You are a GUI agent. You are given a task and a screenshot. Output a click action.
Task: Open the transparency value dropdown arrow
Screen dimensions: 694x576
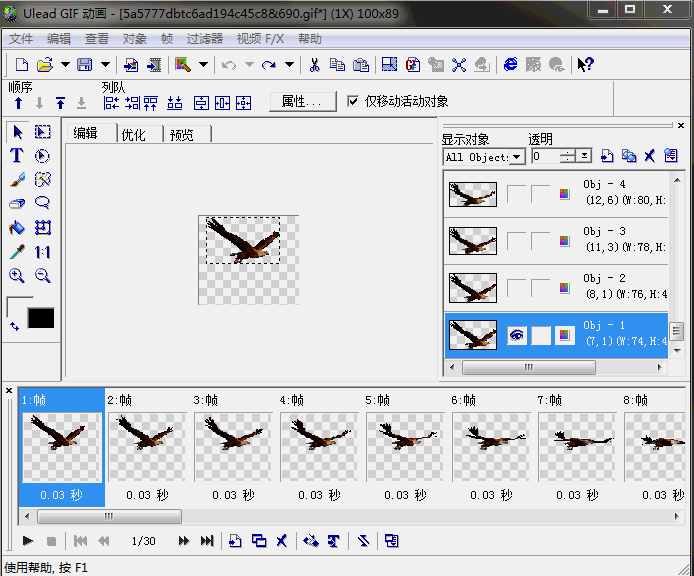[584, 156]
